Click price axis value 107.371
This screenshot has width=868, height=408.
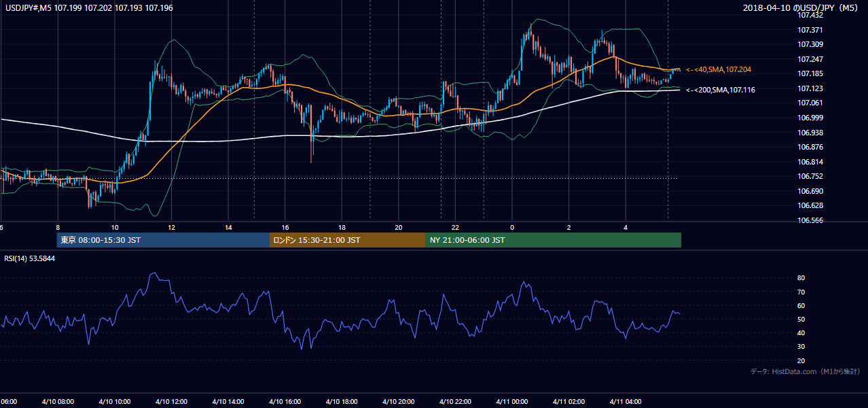(810, 30)
